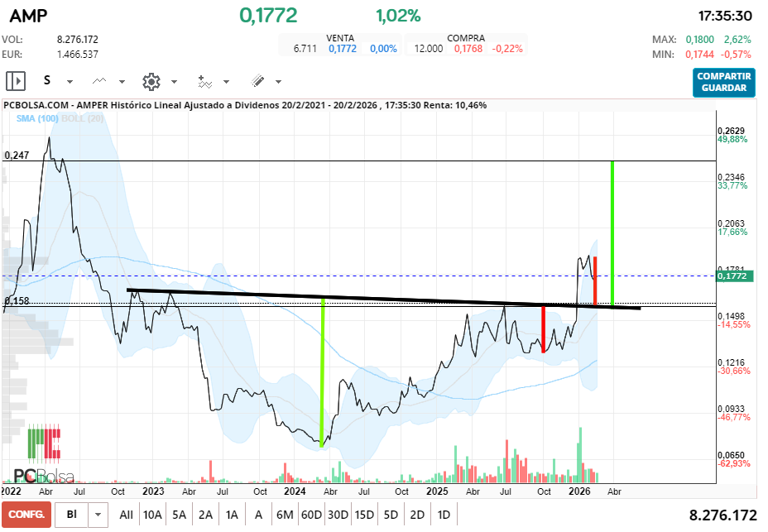Click the S timeframe icon

[x=46, y=80]
